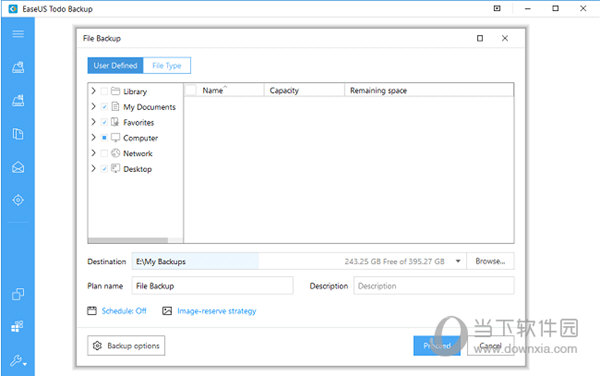600x376 pixels.
Task: Expand the Library tree node
Action: point(93,91)
